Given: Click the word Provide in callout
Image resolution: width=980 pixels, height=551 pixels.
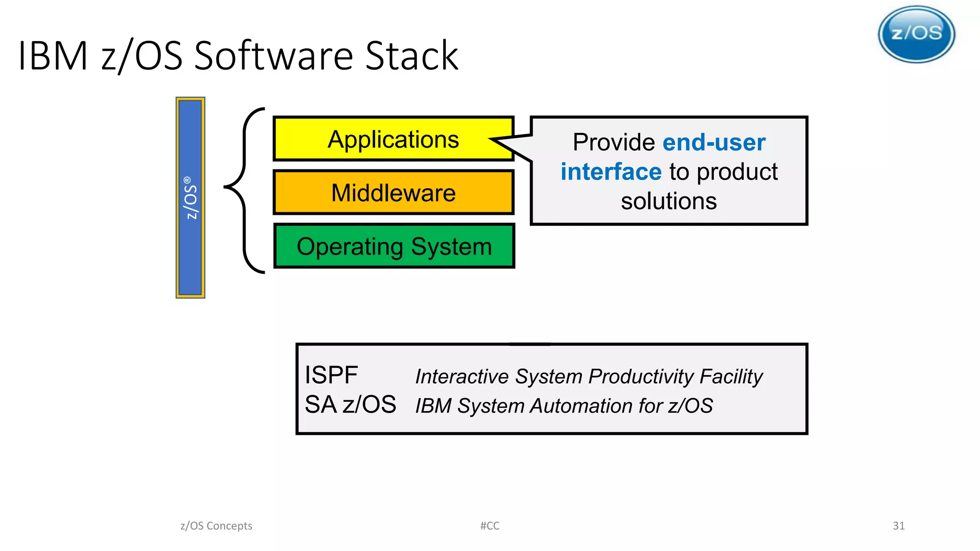Looking at the screenshot, I should coord(613,143).
